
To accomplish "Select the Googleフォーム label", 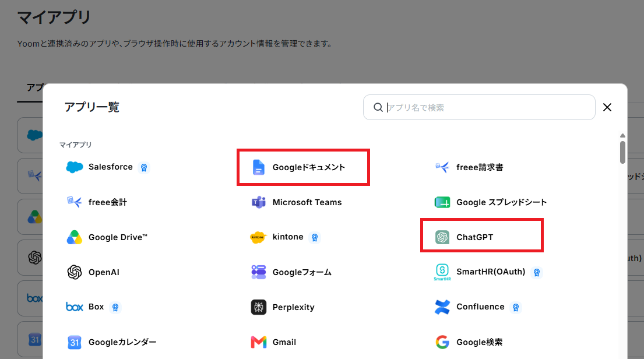I will 302,272.
